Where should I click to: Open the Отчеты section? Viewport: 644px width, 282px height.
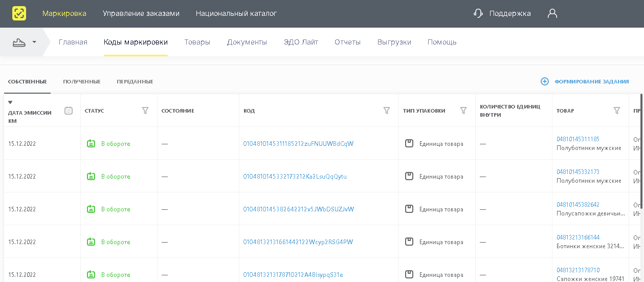click(348, 42)
